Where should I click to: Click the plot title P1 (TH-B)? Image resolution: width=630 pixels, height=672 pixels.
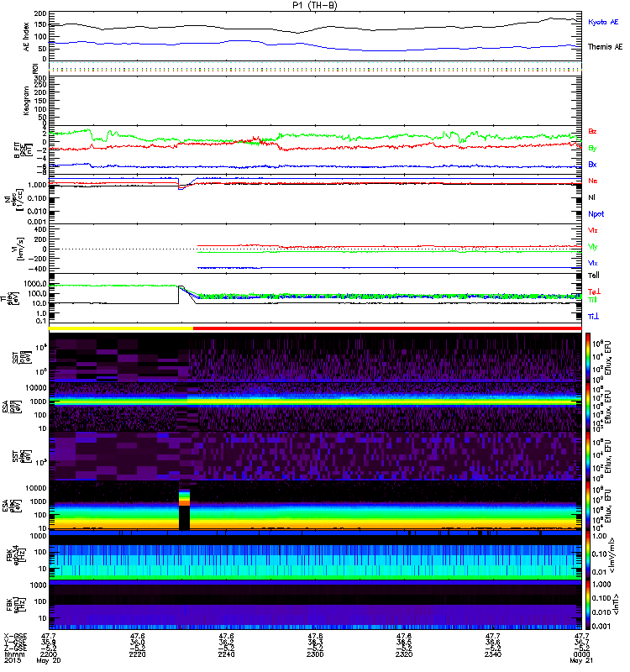[315, 5]
